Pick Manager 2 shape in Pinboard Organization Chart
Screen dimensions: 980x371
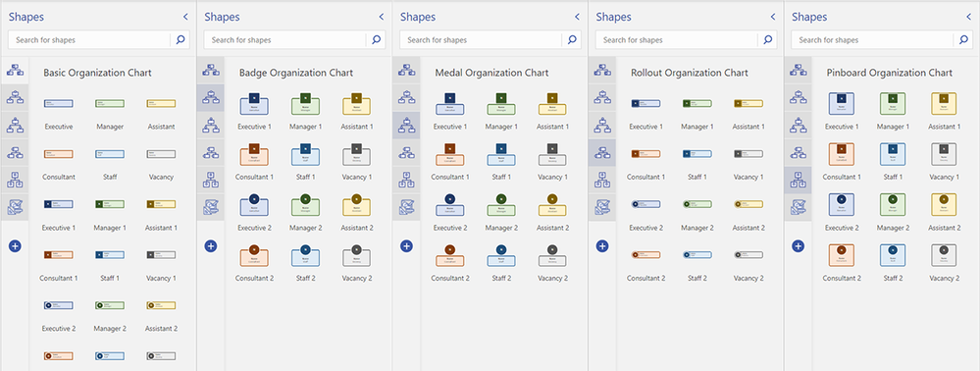(x=893, y=204)
